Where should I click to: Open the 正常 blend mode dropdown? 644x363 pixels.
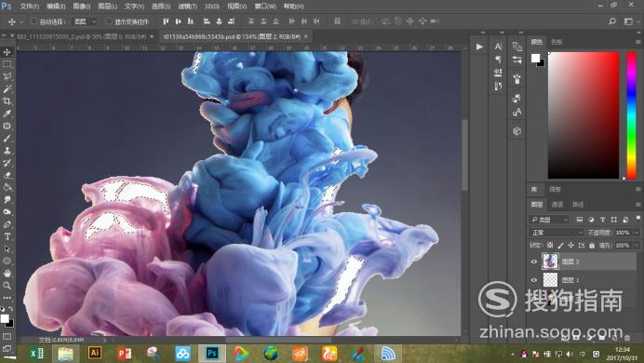[x=557, y=233]
